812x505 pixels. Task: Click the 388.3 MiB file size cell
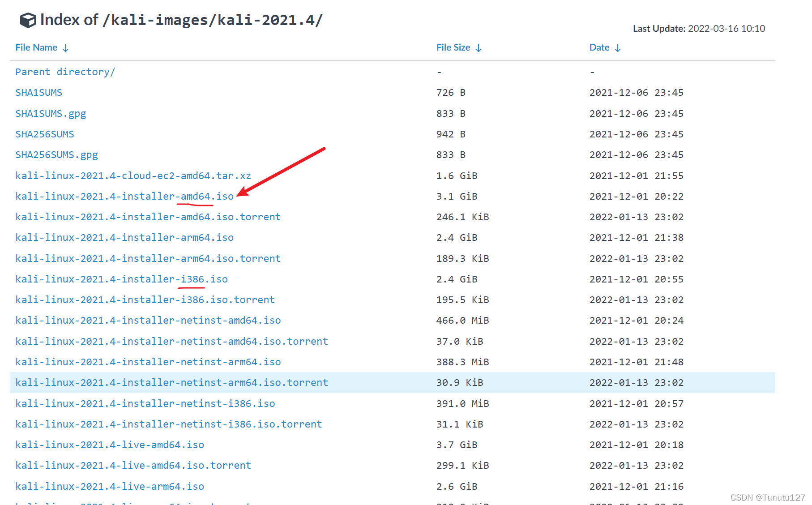pyautogui.click(x=462, y=362)
